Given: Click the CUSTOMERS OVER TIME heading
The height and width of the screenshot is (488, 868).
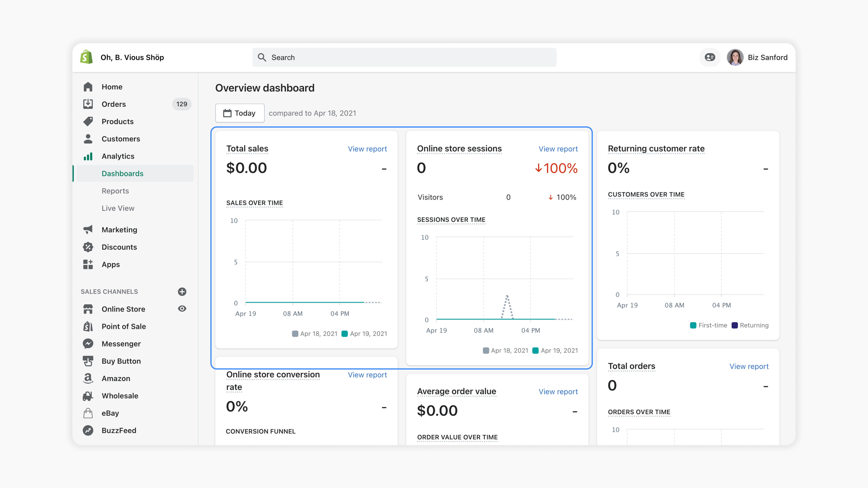Looking at the screenshot, I should pos(646,194).
